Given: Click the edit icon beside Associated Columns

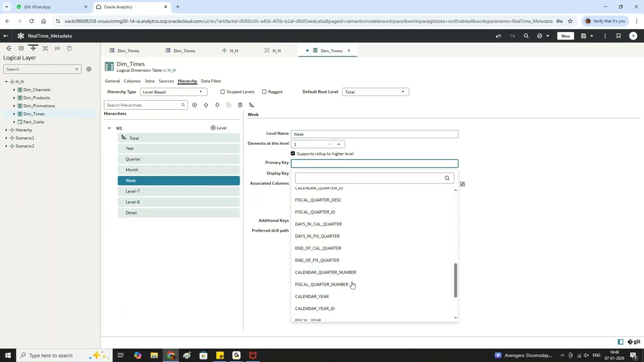Looking at the screenshot, I should click(462, 184).
